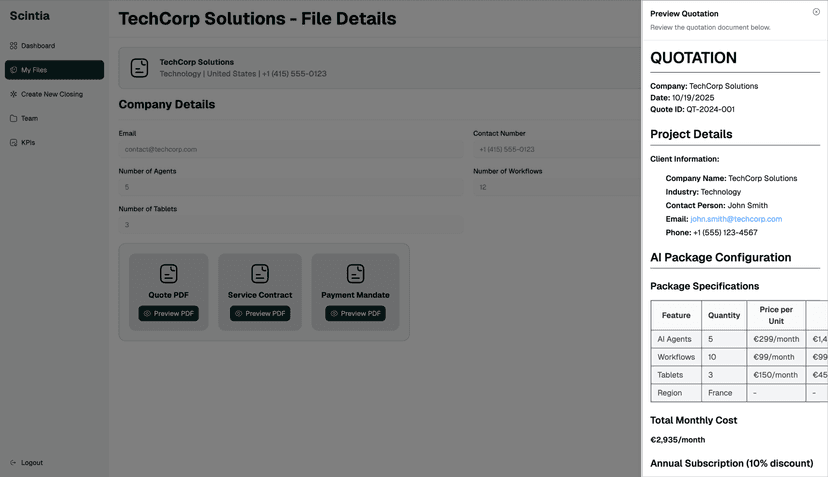This screenshot has width=828, height=477.
Task: Close the Preview Quotation panel
Action: pyautogui.click(x=816, y=12)
